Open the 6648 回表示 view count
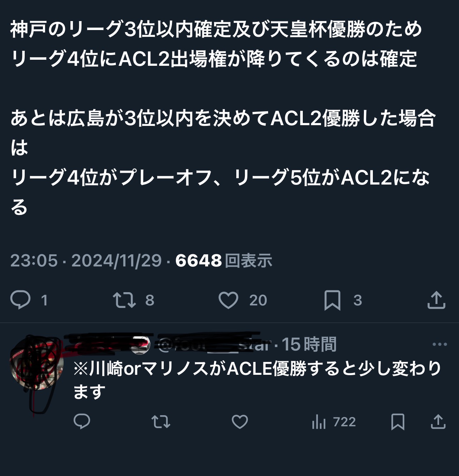The width and height of the screenshot is (459, 476). tap(224, 261)
